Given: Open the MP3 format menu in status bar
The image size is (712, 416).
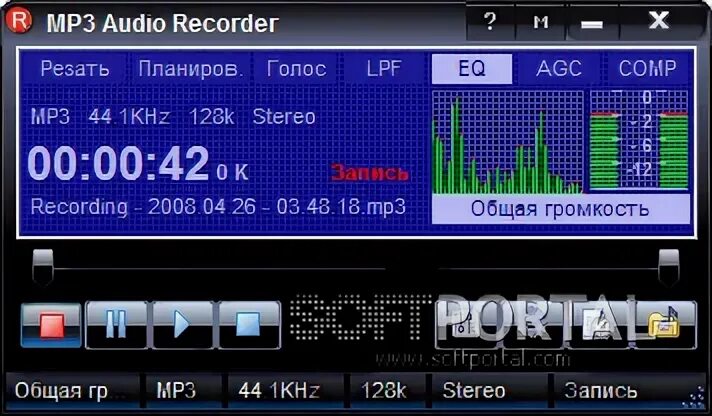Looking at the screenshot, I should pos(183,391).
